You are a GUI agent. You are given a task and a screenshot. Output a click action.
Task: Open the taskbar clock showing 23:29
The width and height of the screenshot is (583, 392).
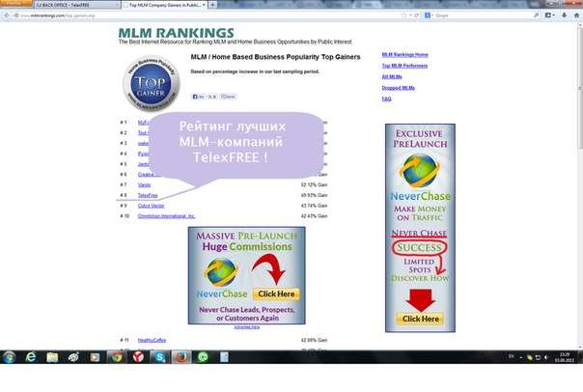click(x=564, y=357)
